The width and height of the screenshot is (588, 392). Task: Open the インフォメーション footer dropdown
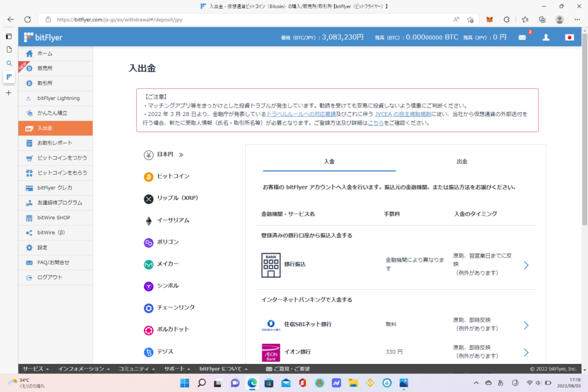[84, 368]
